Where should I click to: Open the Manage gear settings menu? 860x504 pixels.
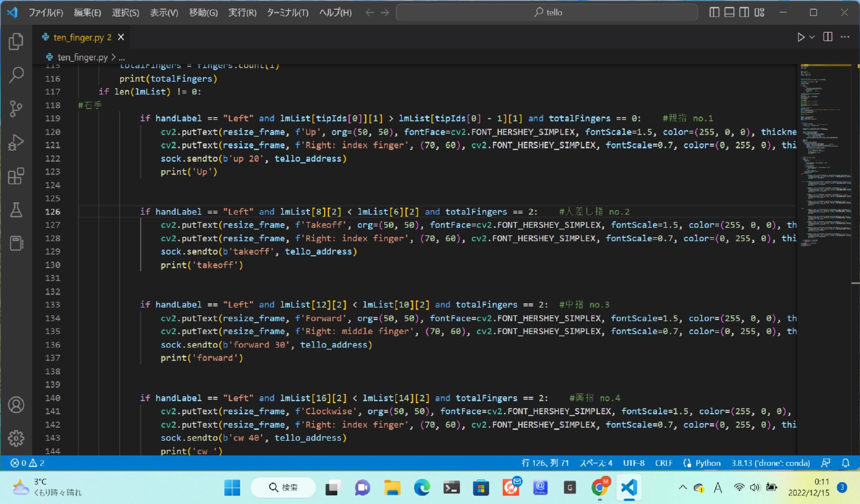[16, 438]
